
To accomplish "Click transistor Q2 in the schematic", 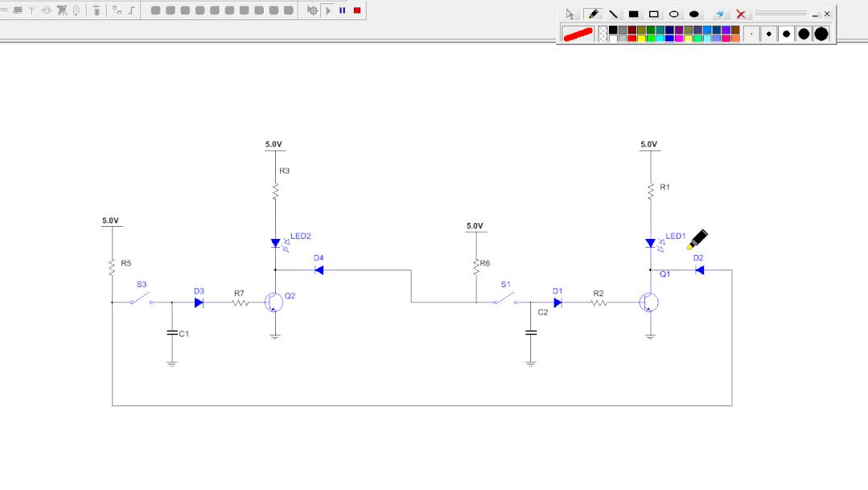I will (x=274, y=303).
